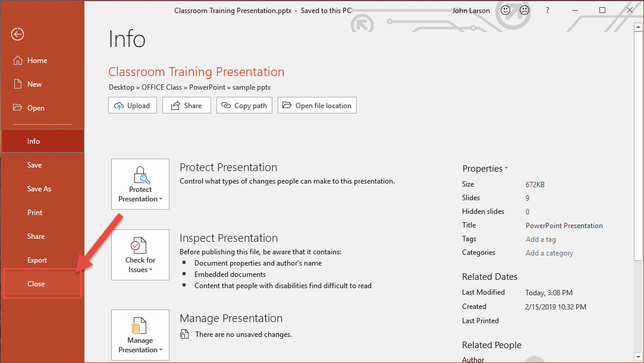This screenshot has height=363, width=644.
Task: Click the back arrow to exit Backstage
Action: click(17, 34)
